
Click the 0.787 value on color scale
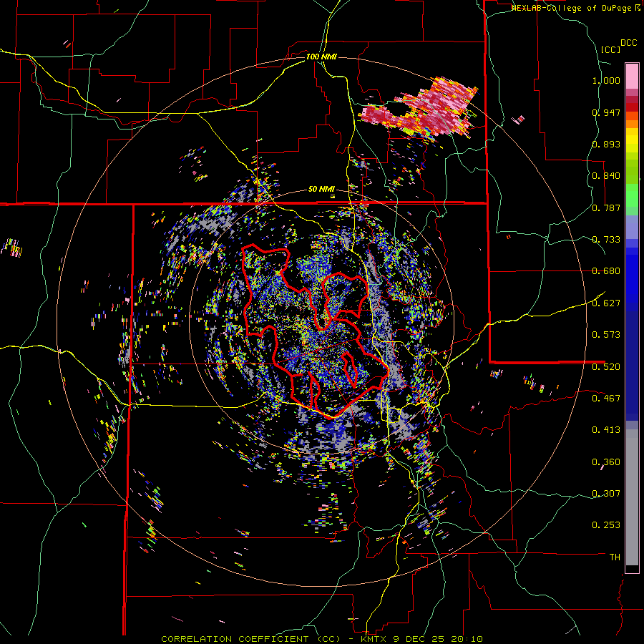point(606,208)
